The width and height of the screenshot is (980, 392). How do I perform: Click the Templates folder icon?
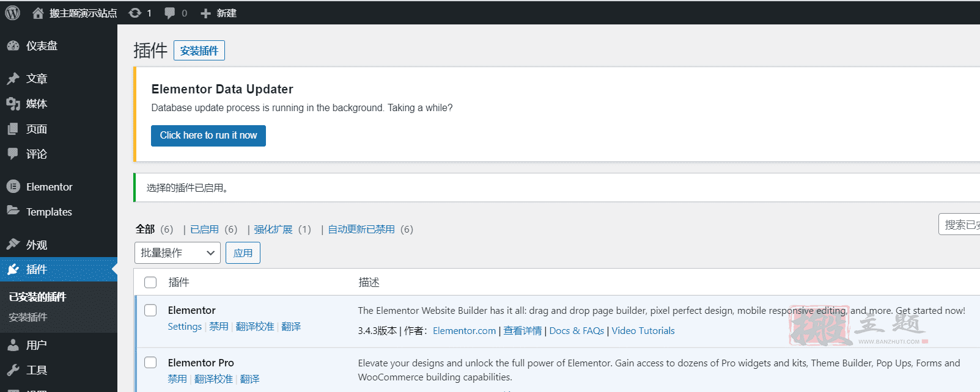(x=13, y=211)
